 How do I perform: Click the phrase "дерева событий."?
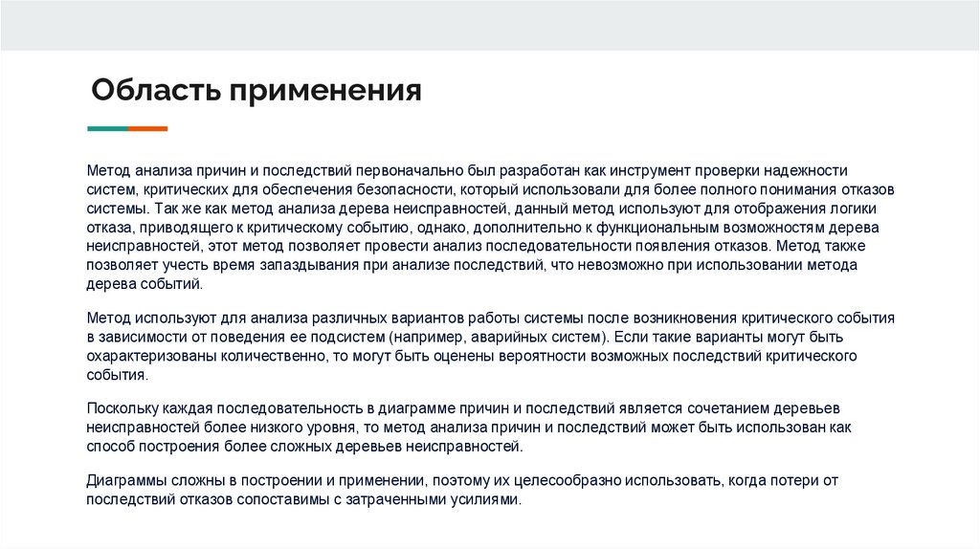[145, 283]
